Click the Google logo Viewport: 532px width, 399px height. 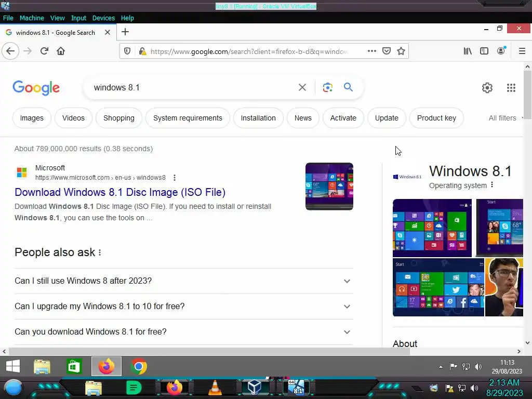click(x=36, y=88)
